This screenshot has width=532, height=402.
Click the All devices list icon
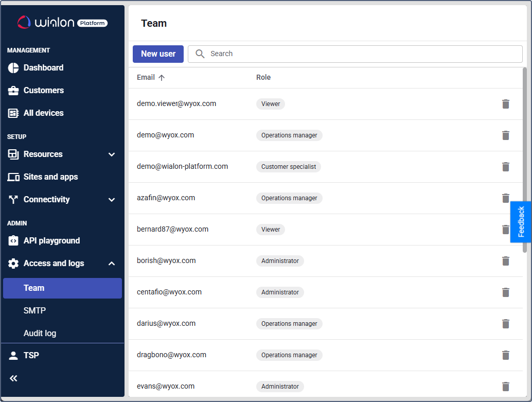pyautogui.click(x=13, y=113)
